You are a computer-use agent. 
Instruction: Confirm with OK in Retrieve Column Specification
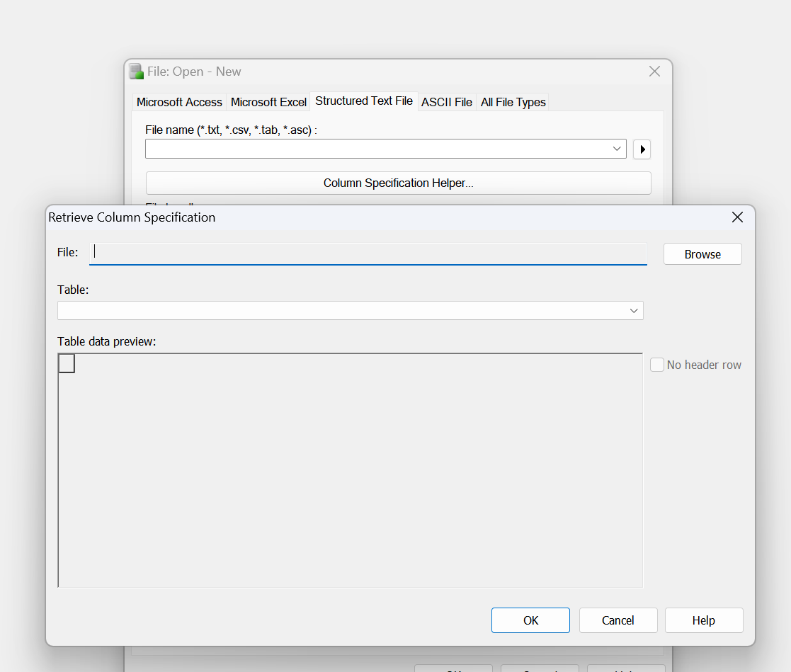coord(530,620)
